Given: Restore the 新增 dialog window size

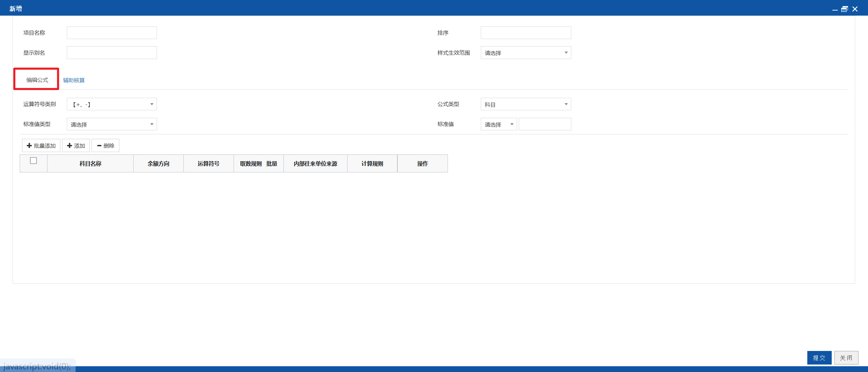Looking at the screenshot, I should [x=845, y=9].
